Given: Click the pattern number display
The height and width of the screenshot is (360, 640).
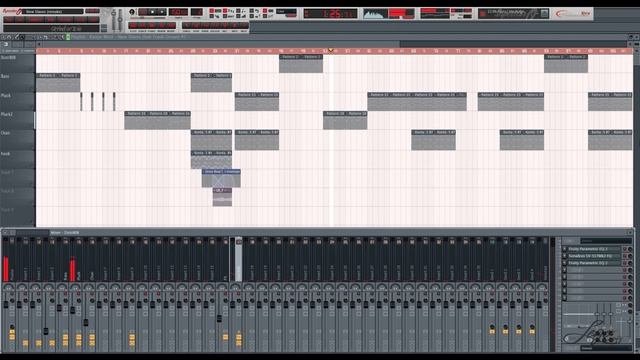Looking at the screenshot, I should pos(197,12).
